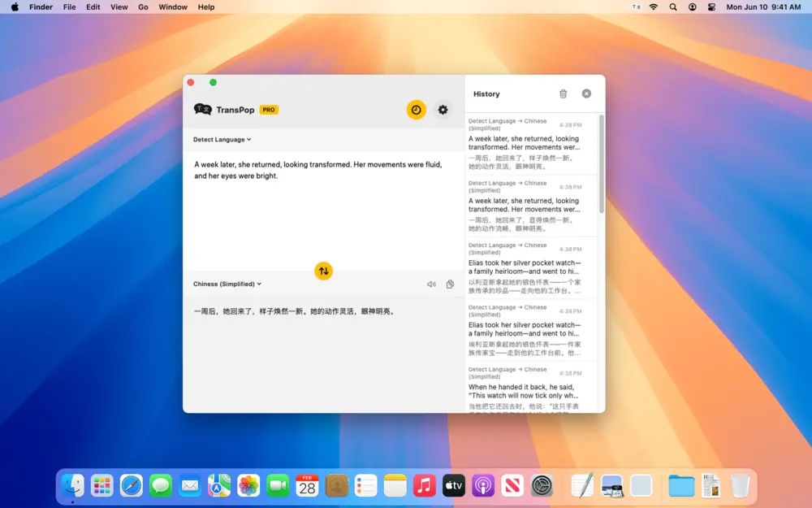Copy the Chinese translation output
This screenshot has width=812, height=508.
pos(450,284)
